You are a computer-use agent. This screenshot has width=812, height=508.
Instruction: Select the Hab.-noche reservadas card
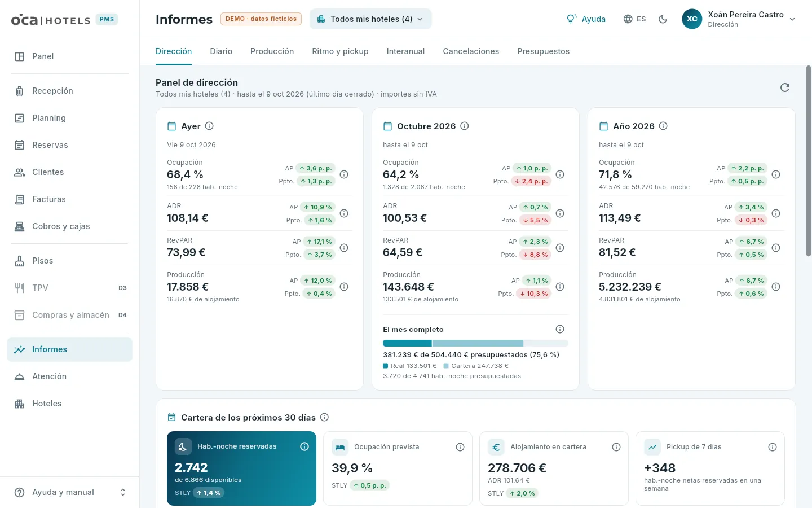point(241,468)
